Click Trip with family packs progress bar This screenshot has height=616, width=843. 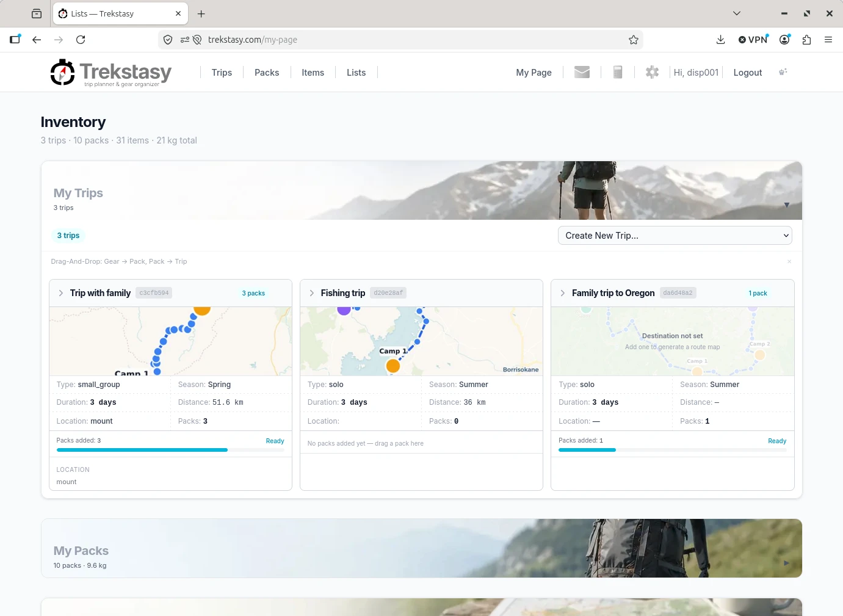[x=170, y=450]
